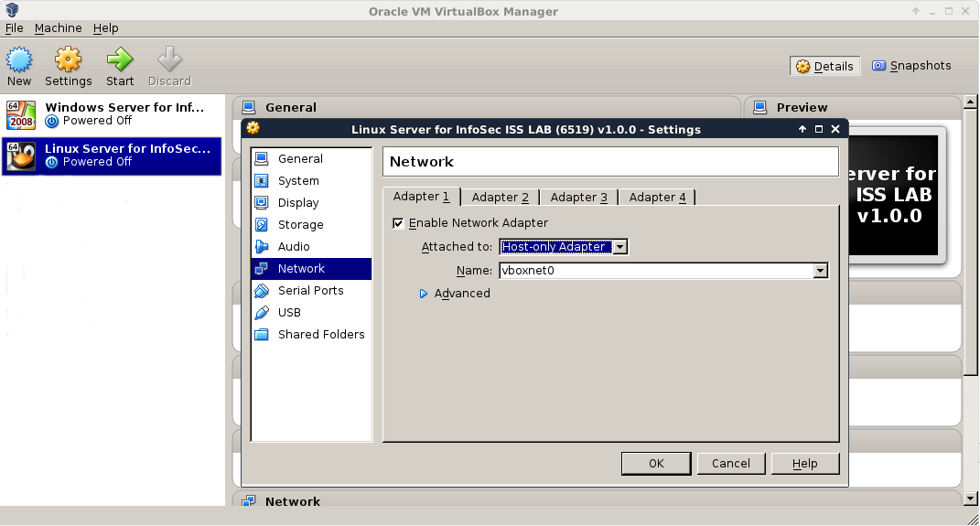The height and width of the screenshot is (526, 980).
Task: Click the details pane vertical scrollbar
Action: [x=970, y=242]
